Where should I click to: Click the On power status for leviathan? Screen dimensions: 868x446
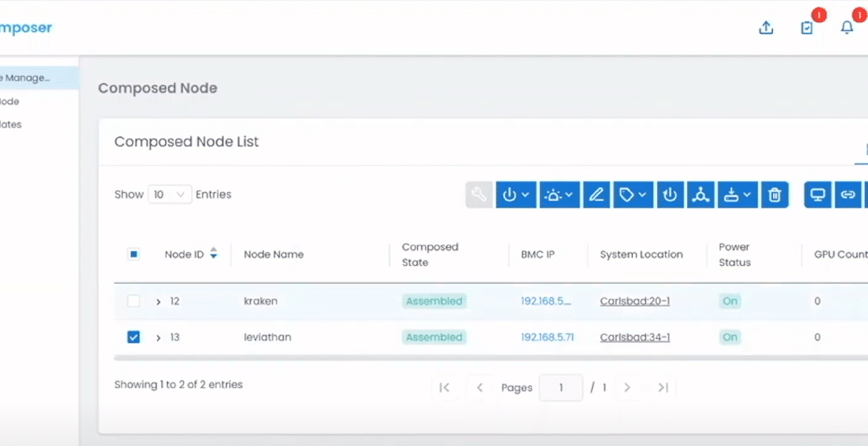(730, 337)
